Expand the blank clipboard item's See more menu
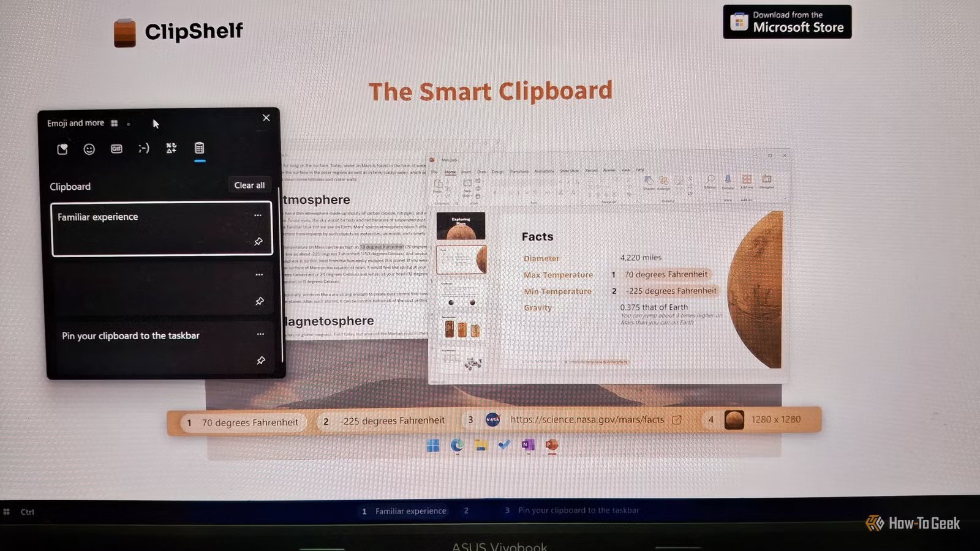This screenshot has height=551, width=980. point(259,275)
